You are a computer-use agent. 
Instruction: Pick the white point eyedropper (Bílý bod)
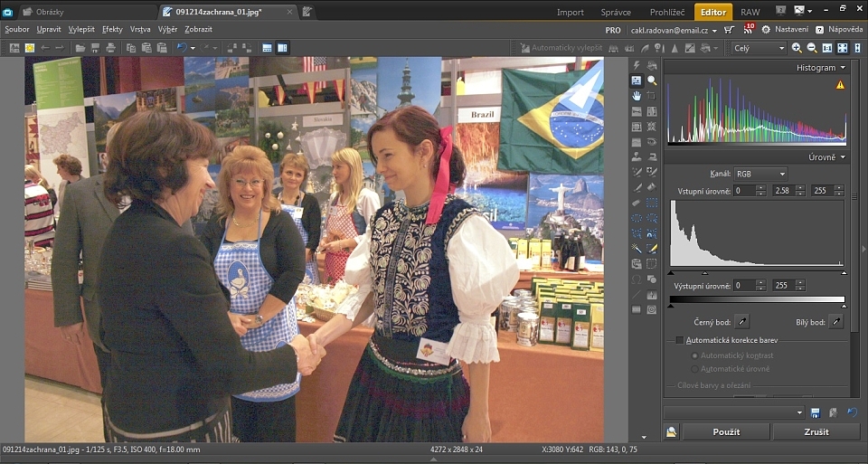coord(837,321)
